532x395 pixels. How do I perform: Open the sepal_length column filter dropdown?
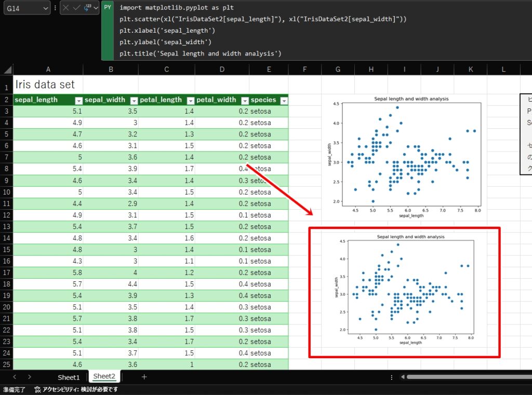79,100
